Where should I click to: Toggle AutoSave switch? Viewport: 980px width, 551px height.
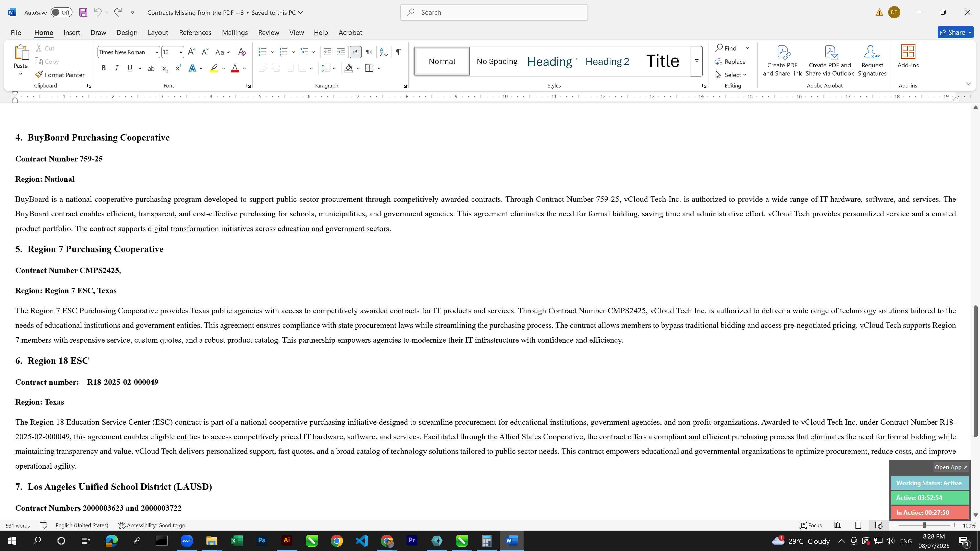pyautogui.click(x=61, y=12)
